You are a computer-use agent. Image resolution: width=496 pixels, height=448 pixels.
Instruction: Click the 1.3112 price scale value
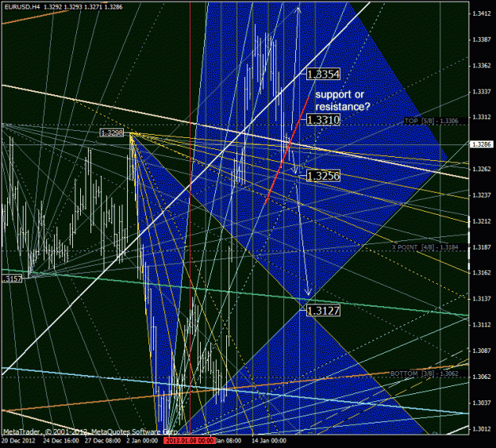[x=482, y=324]
